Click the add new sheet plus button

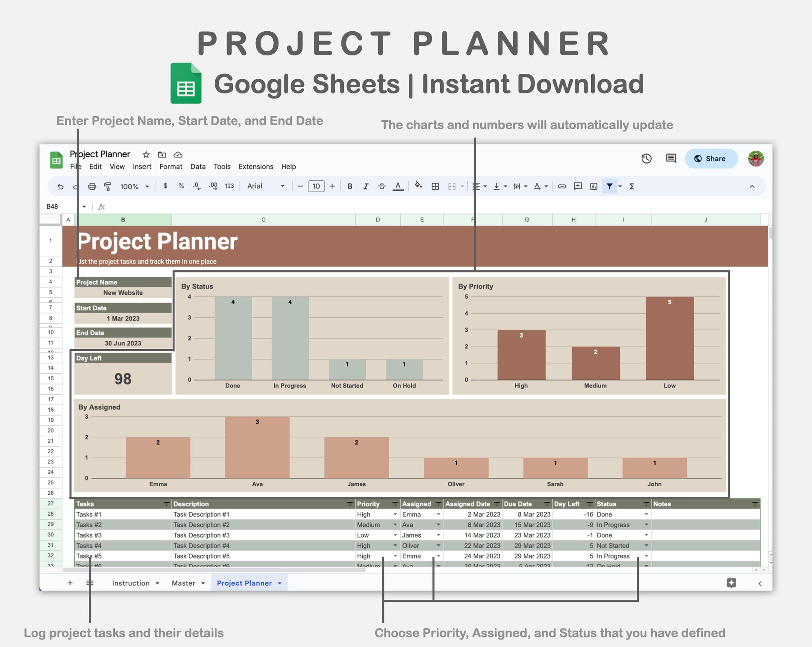[70, 583]
